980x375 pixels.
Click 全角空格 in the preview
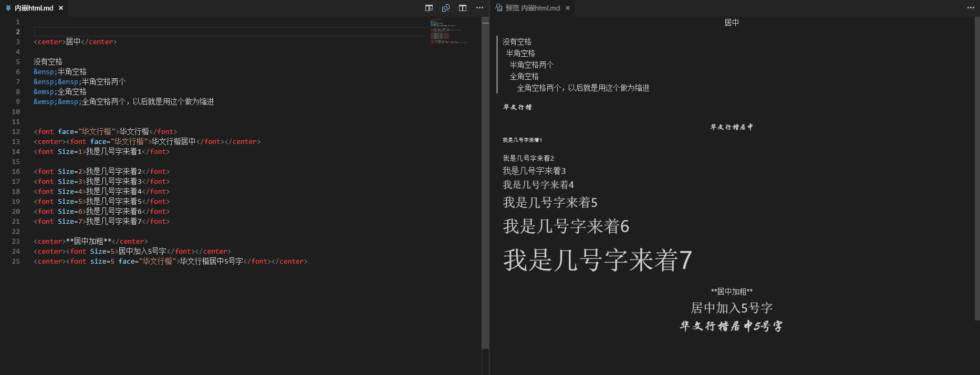524,76
